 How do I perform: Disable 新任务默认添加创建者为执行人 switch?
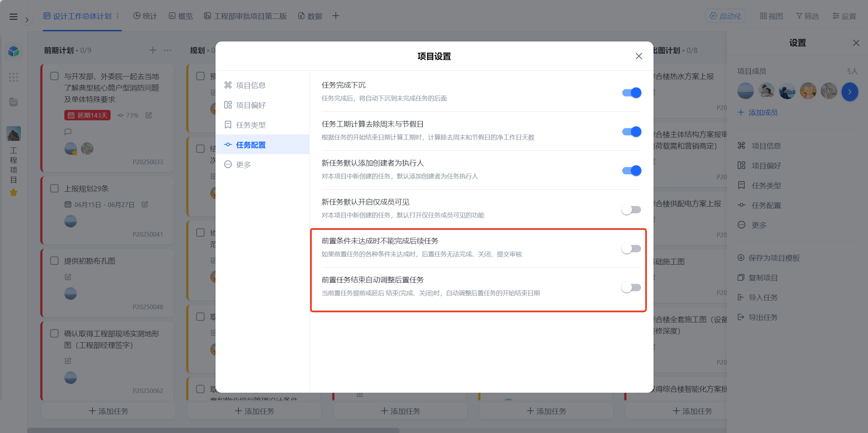631,170
